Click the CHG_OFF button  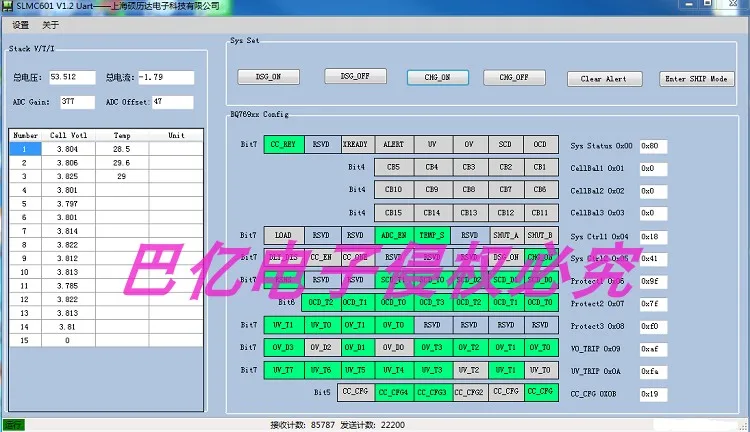pyautogui.click(x=514, y=78)
